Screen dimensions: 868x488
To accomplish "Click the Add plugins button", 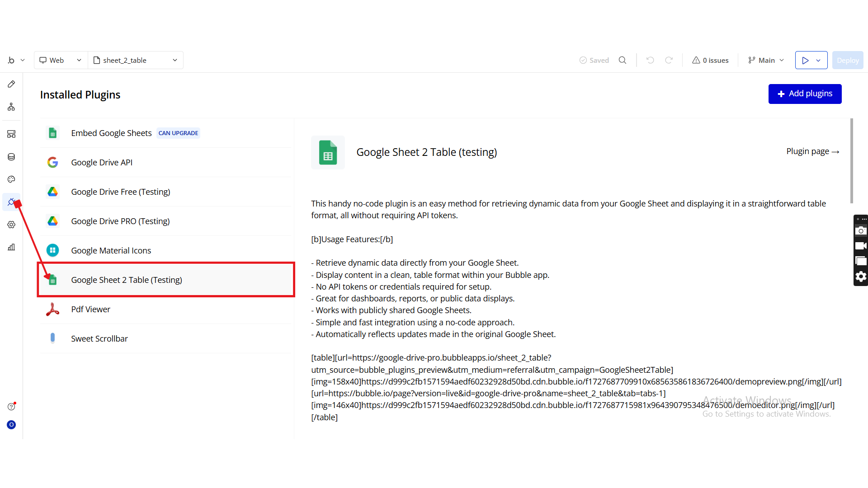I will (x=805, y=94).
